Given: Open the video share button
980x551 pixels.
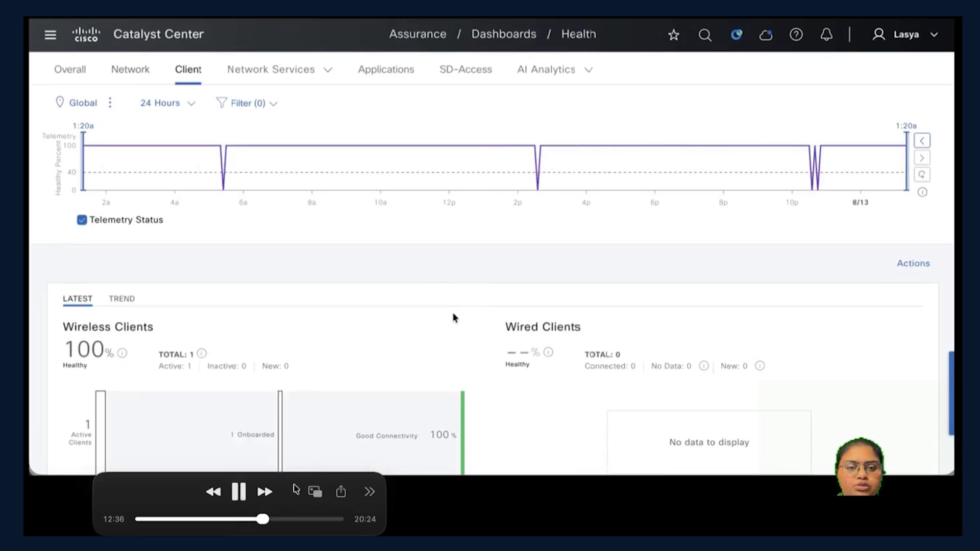Looking at the screenshot, I should pos(341,491).
